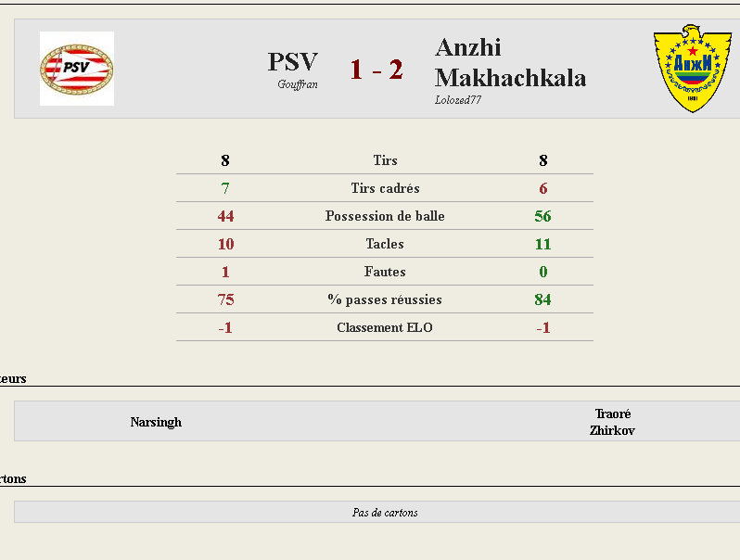The image size is (740, 560).
Task: Click the Anzhi Makhachkala crest
Action: (693, 69)
